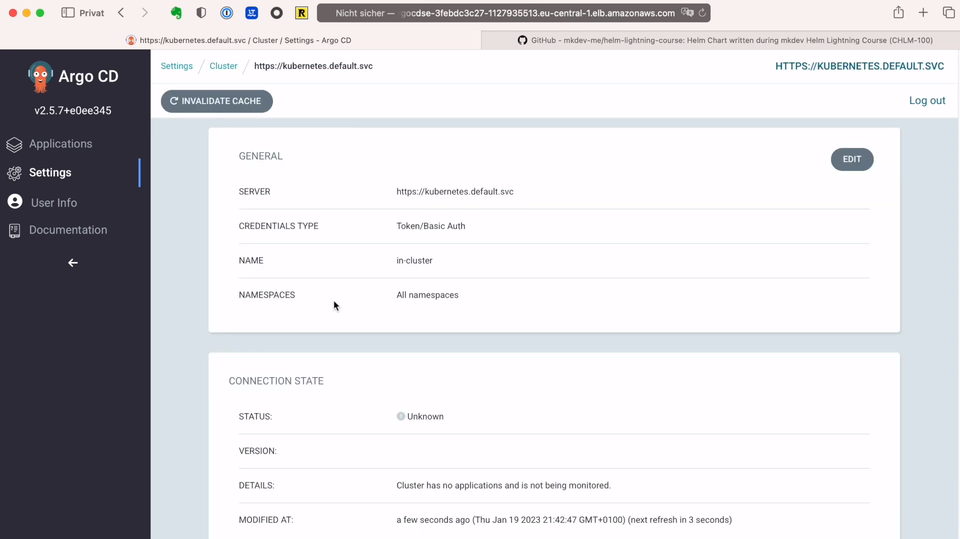The width and height of the screenshot is (960, 539).
Task: Click the Safari address bar
Action: point(514,13)
